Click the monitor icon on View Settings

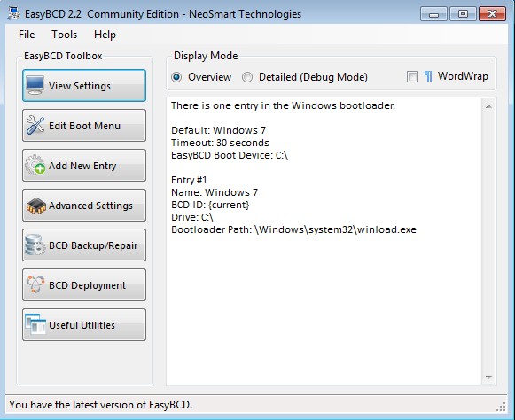pyautogui.click(x=35, y=85)
